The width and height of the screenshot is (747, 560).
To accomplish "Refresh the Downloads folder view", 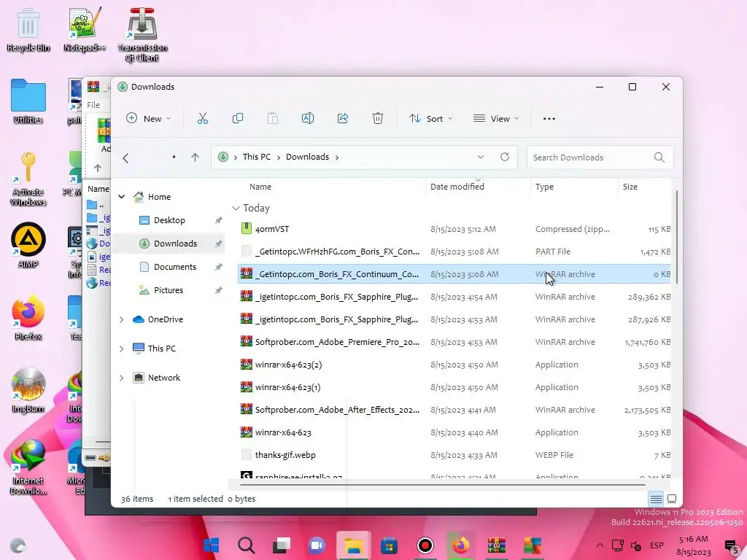I will tap(505, 157).
